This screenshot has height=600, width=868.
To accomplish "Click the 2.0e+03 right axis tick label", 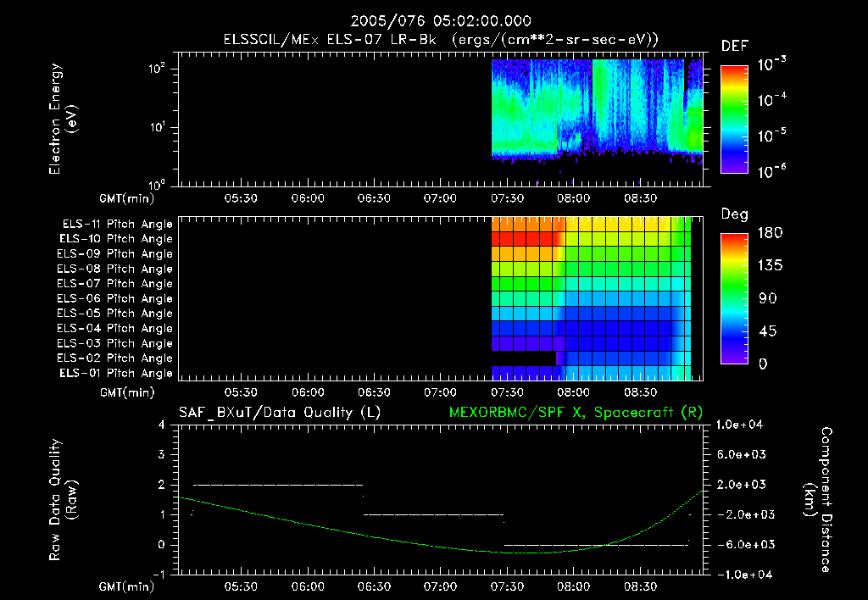I will [742, 485].
